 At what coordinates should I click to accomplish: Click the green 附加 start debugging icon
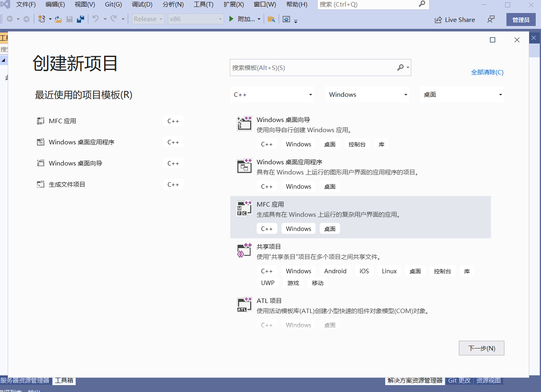(231, 19)
